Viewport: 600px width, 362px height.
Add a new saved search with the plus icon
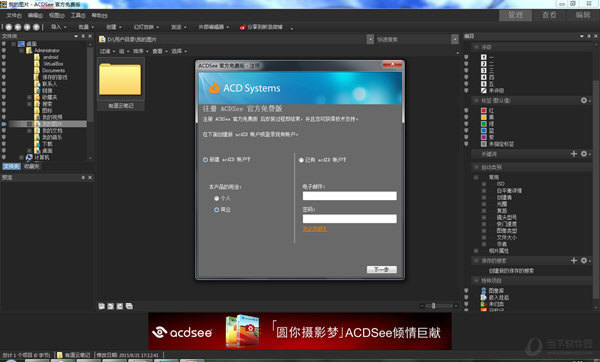574,260
